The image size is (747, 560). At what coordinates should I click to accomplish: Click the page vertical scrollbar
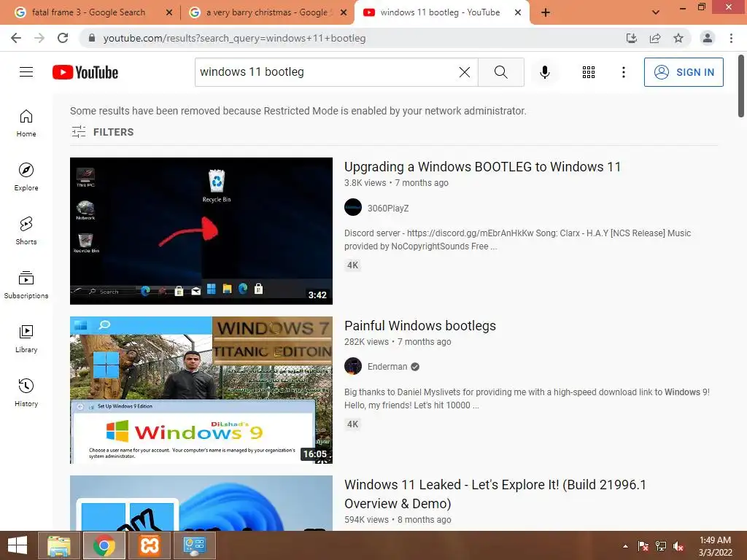(741, 86)
